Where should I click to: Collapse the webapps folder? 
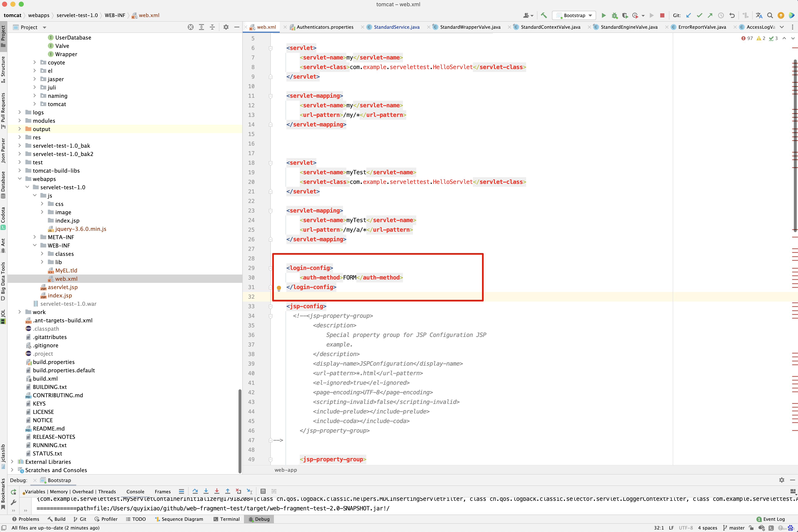point(19,179)
